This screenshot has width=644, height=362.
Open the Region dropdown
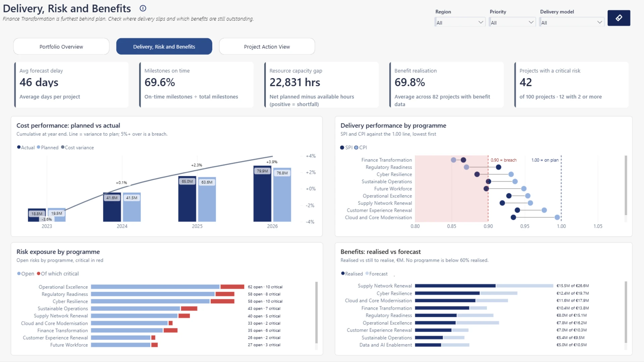(x=460, y=22)
